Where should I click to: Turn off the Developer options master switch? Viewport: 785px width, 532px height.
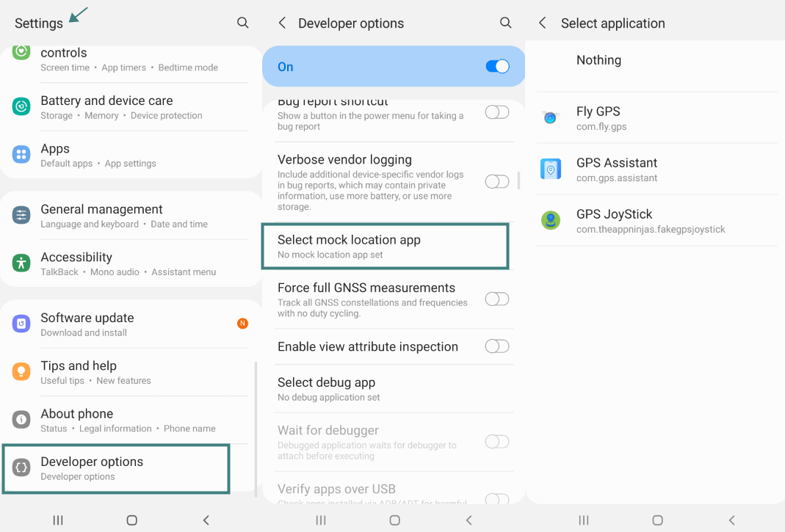click(x=497, y=67)
